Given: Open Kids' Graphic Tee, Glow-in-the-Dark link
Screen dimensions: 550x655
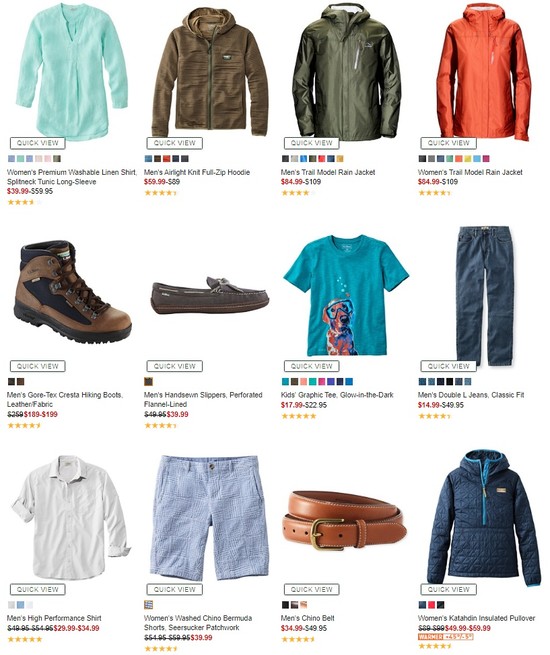Looking at the screenshot, I should pos(337,395).
